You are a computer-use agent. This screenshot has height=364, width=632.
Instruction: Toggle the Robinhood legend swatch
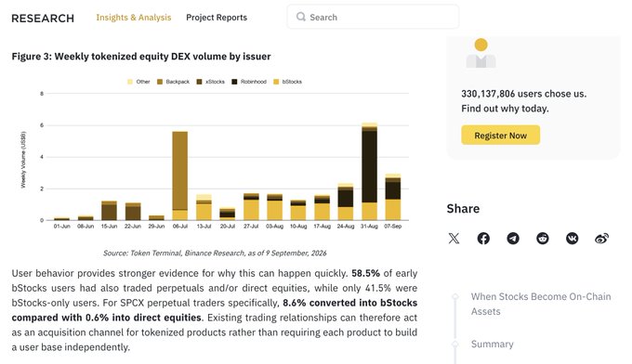[x=234, y=82]
